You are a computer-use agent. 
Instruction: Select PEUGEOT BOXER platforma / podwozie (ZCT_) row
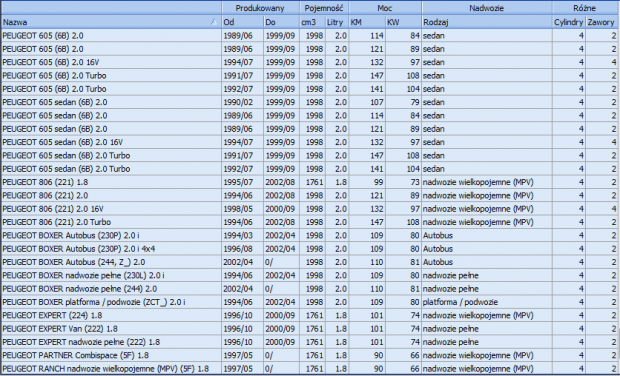310,302
